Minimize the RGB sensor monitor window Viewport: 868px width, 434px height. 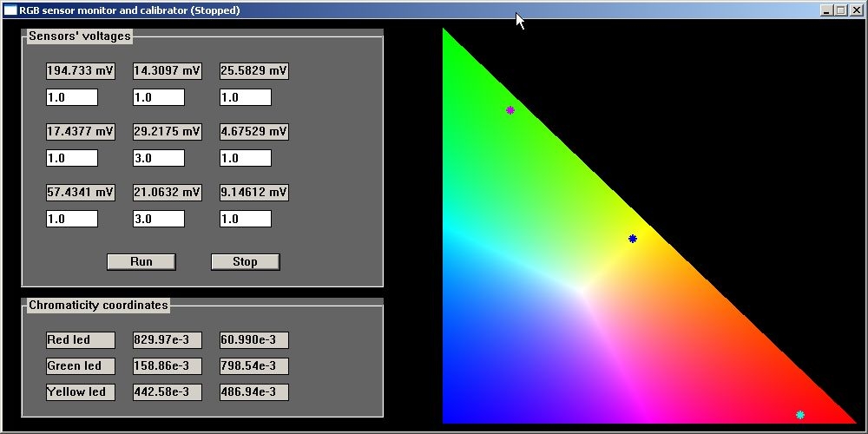coord(826,10)
